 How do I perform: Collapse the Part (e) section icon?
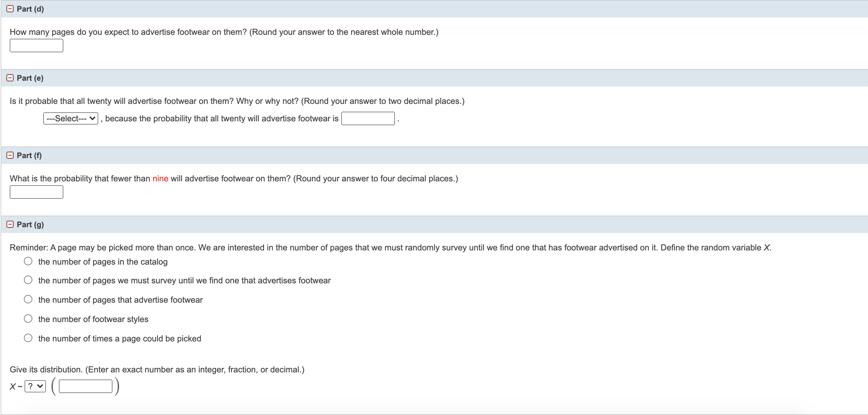[x=10, y=78]
